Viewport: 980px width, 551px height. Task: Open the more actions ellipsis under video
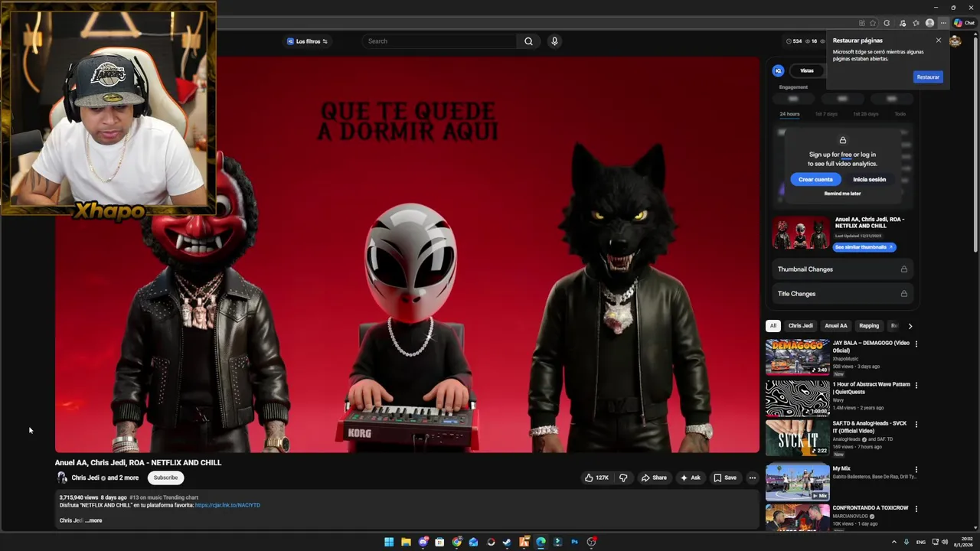pyautogui.click(x=753, y=478)
